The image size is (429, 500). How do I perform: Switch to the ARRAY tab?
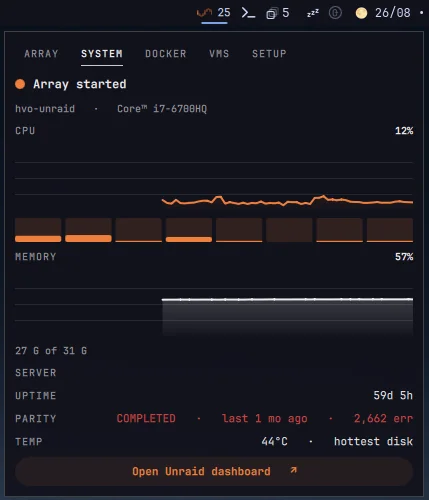click(41, 54)
